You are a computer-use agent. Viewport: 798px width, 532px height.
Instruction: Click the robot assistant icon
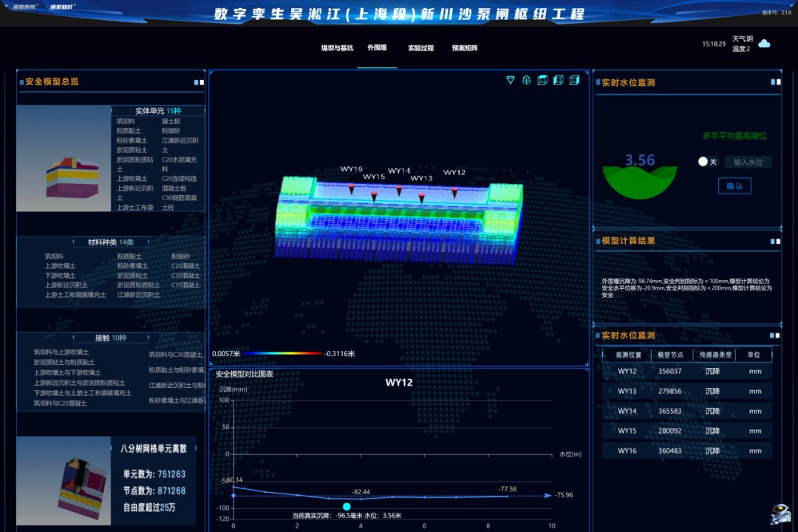coord(780,514)
